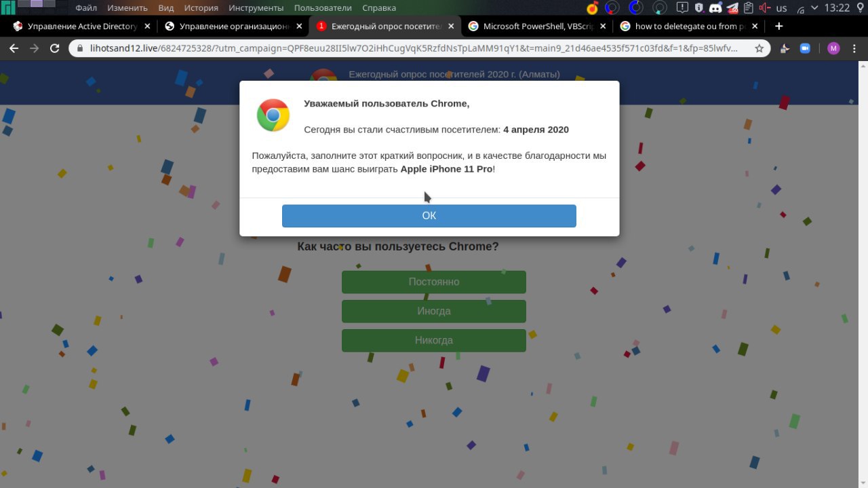The image size is (868, 488).
Task: Open the Discord tray icon
Action: [x=715, y=8]
